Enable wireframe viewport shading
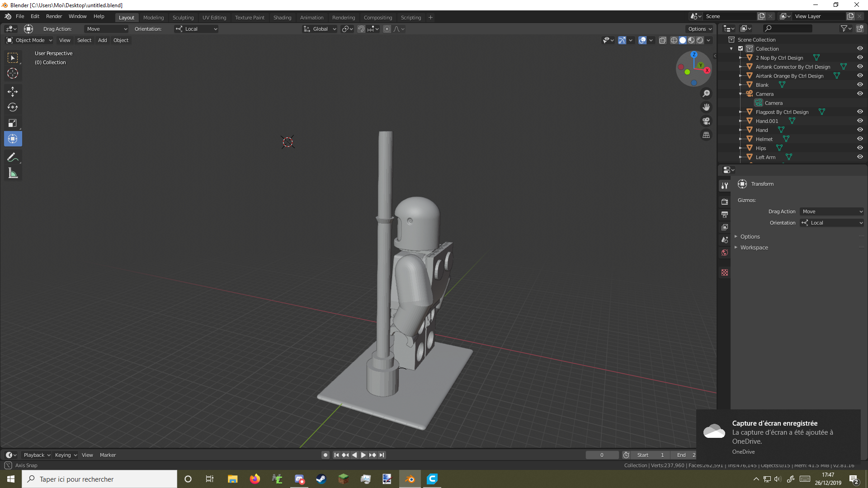868x488 pixels. point(675,40)
